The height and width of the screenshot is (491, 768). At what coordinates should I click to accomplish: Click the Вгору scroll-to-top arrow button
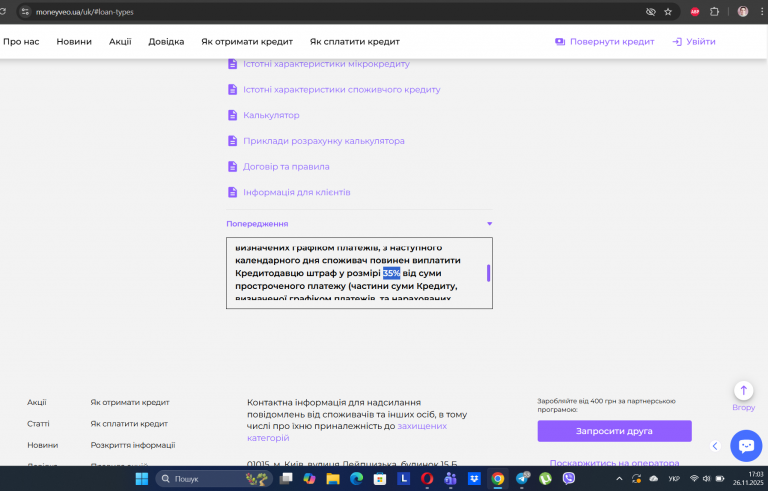(x=744, y=391)
